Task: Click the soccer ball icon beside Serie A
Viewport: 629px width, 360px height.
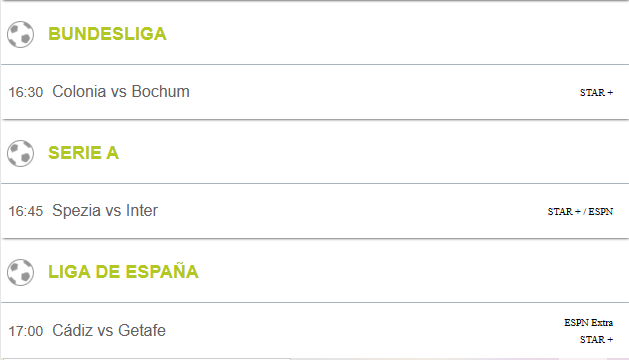Action: click(20, 153)
